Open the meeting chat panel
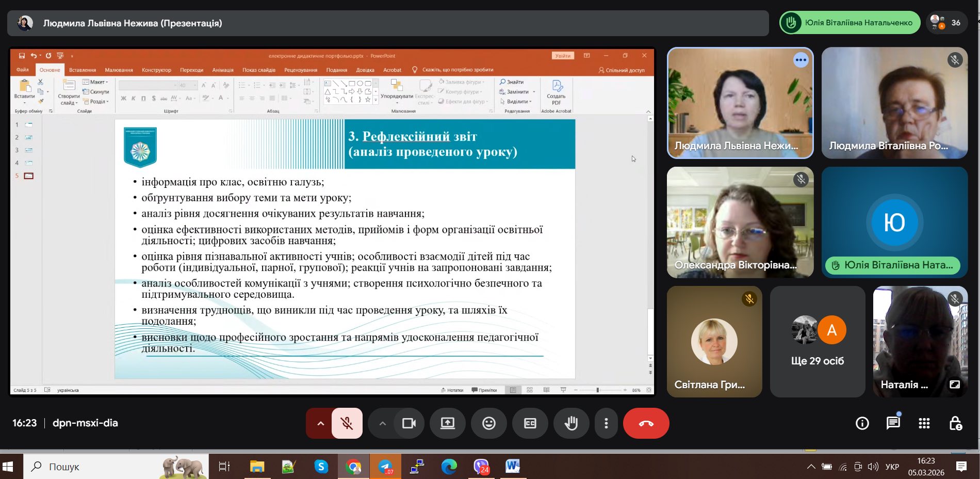 tap(893, 423)
